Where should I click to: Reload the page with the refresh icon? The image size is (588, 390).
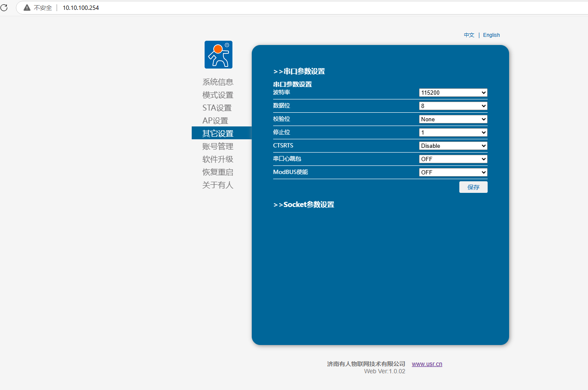[4, 8]
